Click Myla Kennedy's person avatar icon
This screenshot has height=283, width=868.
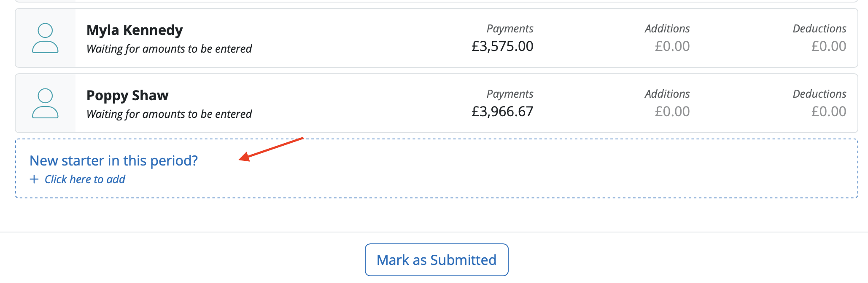tap(45, 38)
